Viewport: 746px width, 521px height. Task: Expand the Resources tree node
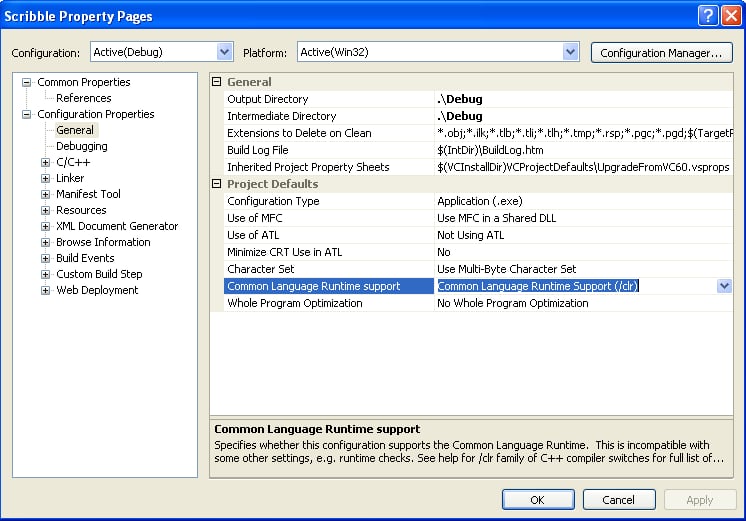46,210
